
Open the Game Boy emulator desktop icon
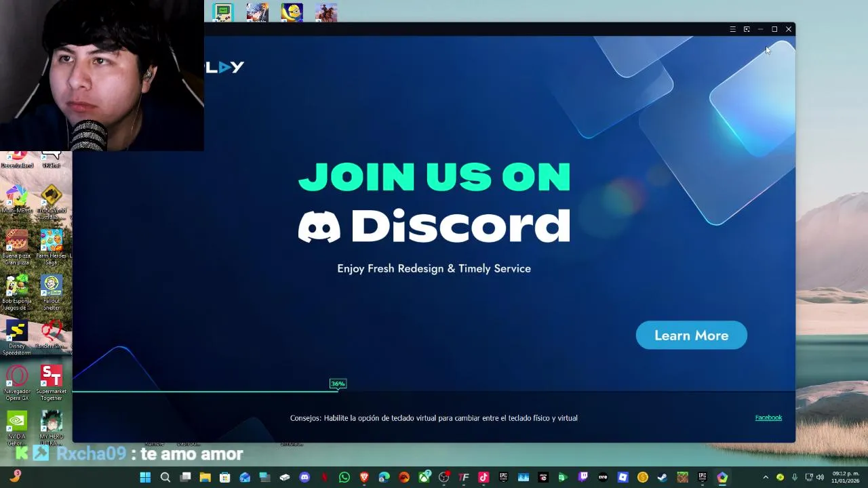[223, 12]
